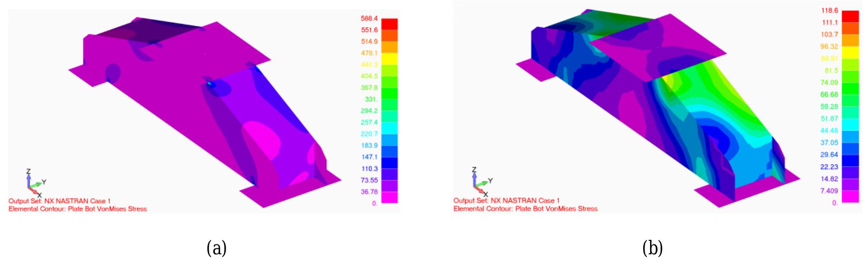Click the red top swatch in left legend
The image size is (868, 267).
[389, 24]
